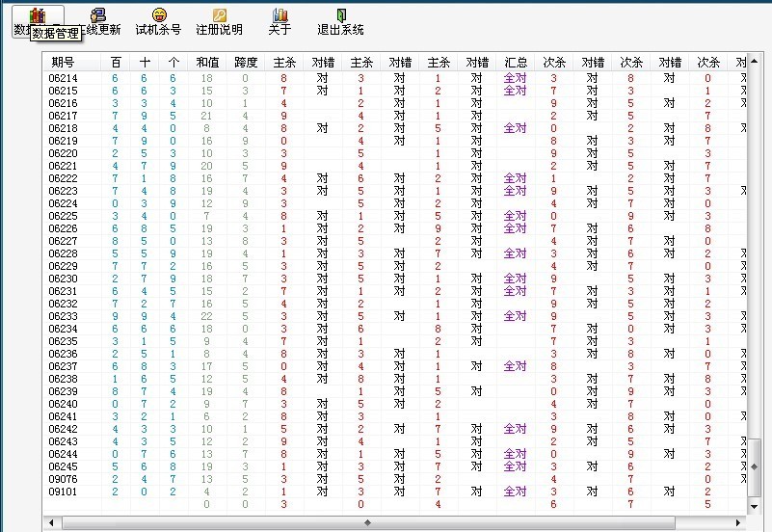Click 全对 in row 06214
Viewport: 772px width, 532px height.
pos(516,78)
